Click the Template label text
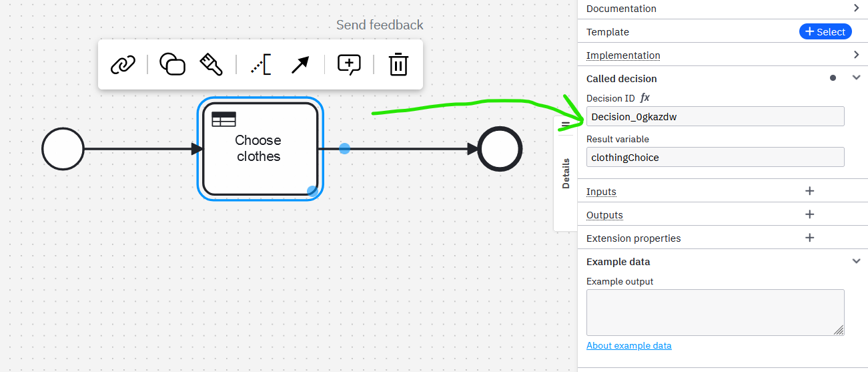 tap(608, 32)
